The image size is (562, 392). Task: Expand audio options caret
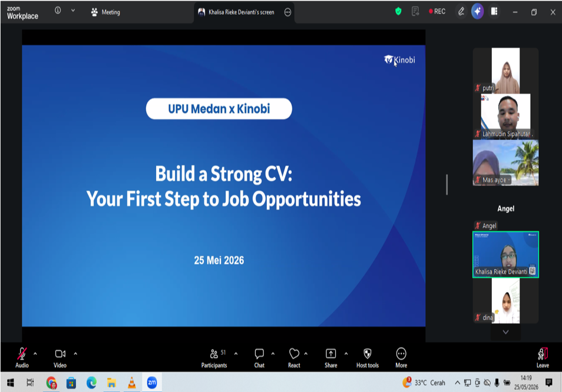tap(35, 354)
